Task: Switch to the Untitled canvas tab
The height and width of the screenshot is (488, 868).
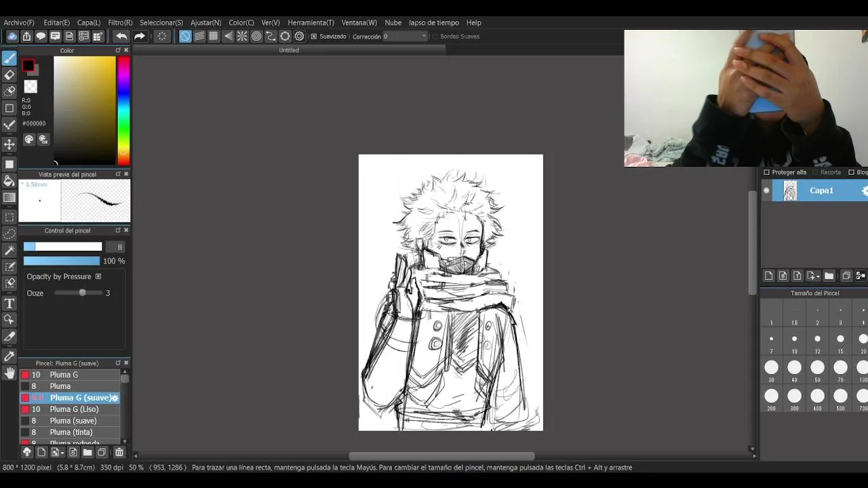Action: point(289,50)
